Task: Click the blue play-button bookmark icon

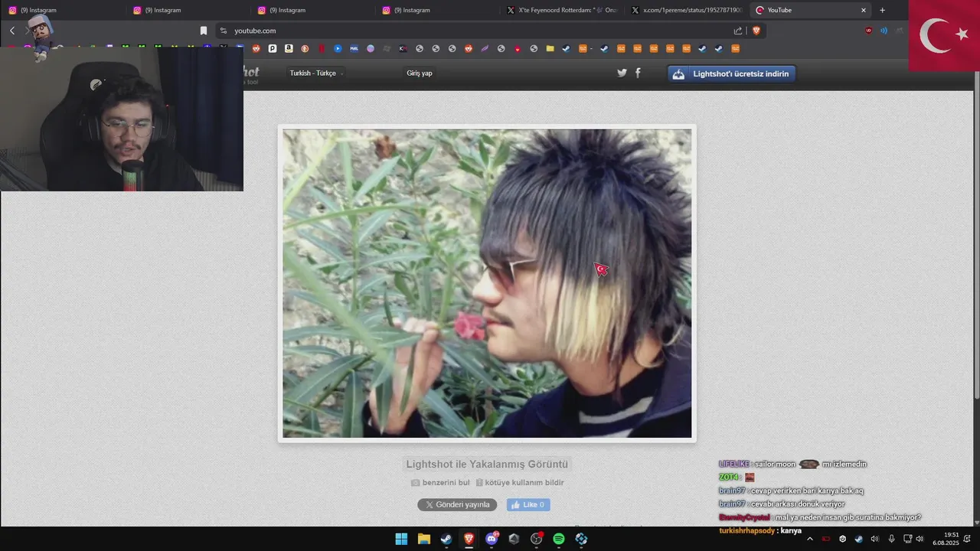Action: (x=338, y=48)
